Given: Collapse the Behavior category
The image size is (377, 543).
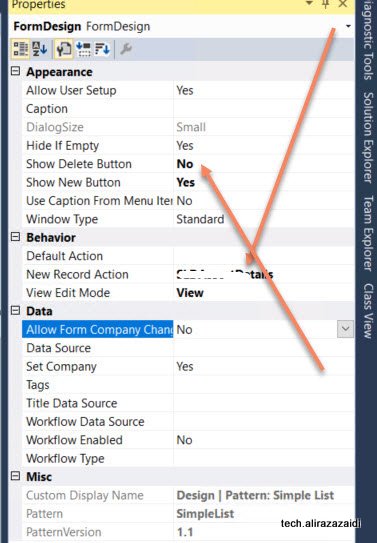Looking at the screenshot, I should point(15,237).
